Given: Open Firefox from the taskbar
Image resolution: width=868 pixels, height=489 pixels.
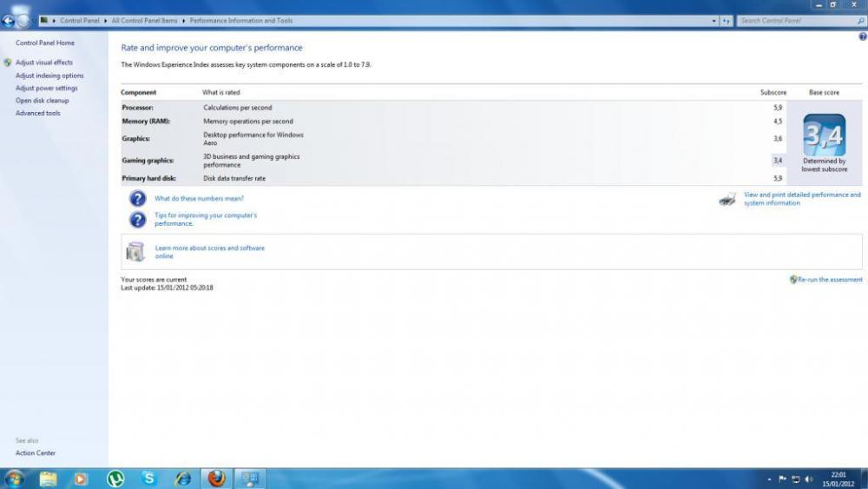Looking at the screenshot, I should pyautogui.click(x=216, y=479).
